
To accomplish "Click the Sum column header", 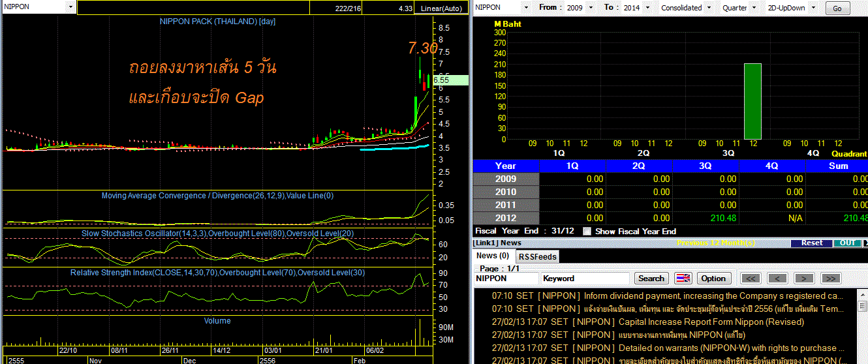I will coord(837,166).
